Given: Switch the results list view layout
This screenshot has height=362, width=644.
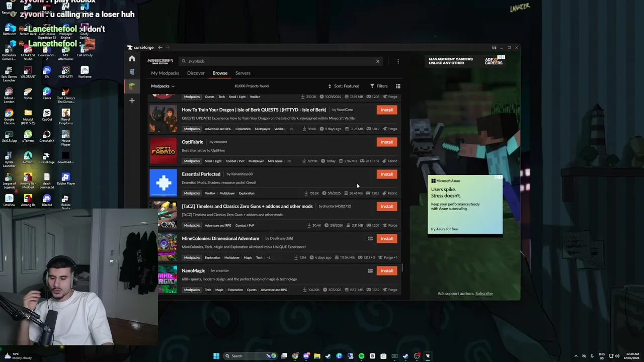Looking at the screenshot, I should pos(398,86).
